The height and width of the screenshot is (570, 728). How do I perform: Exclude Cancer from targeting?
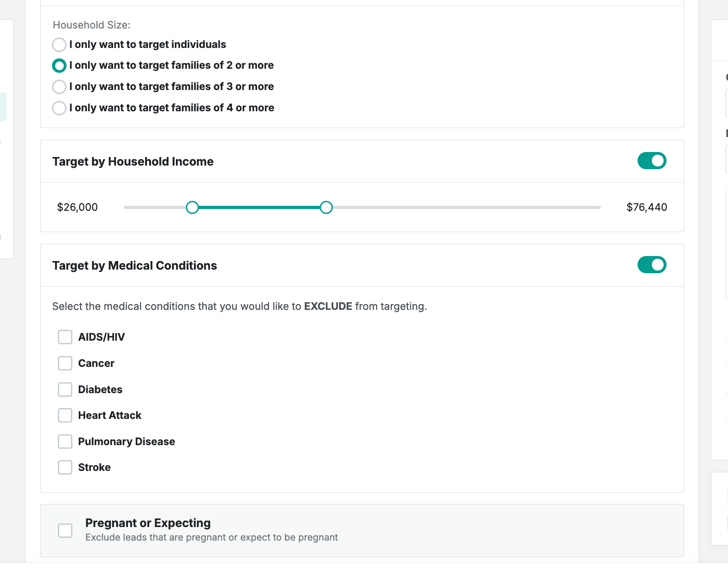pyautogui.click(x=65, y=363)
